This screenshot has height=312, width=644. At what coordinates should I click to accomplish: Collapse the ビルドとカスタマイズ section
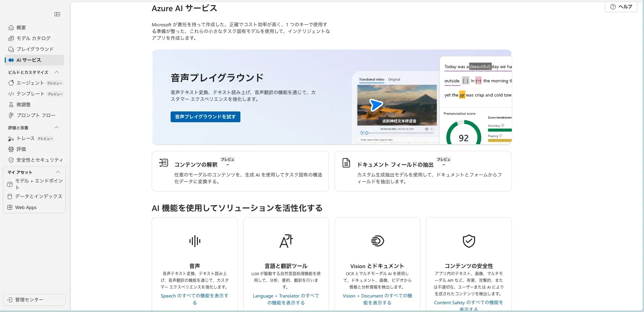coord(57,72)
